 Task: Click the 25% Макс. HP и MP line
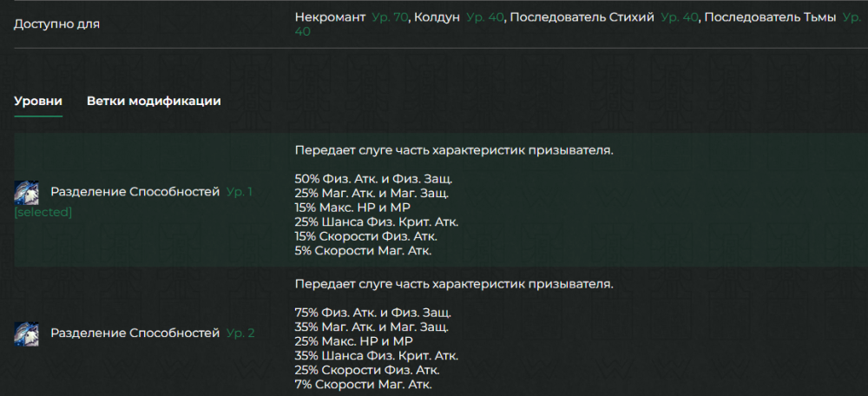pos(354,341)
